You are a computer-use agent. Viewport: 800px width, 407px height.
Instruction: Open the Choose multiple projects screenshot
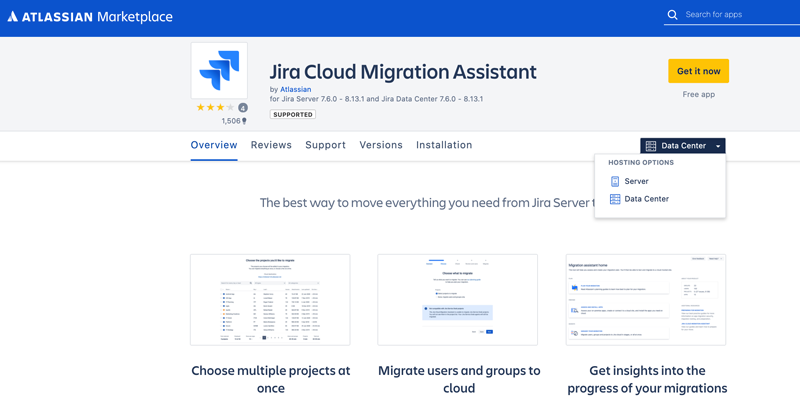(x=270, y=300)
